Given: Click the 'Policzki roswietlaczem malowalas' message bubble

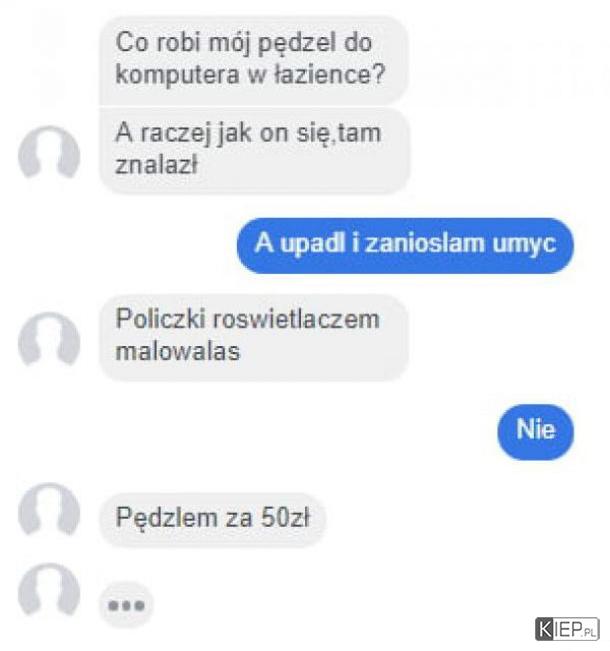Looking at the screenshot, I should tap(254, 337).
